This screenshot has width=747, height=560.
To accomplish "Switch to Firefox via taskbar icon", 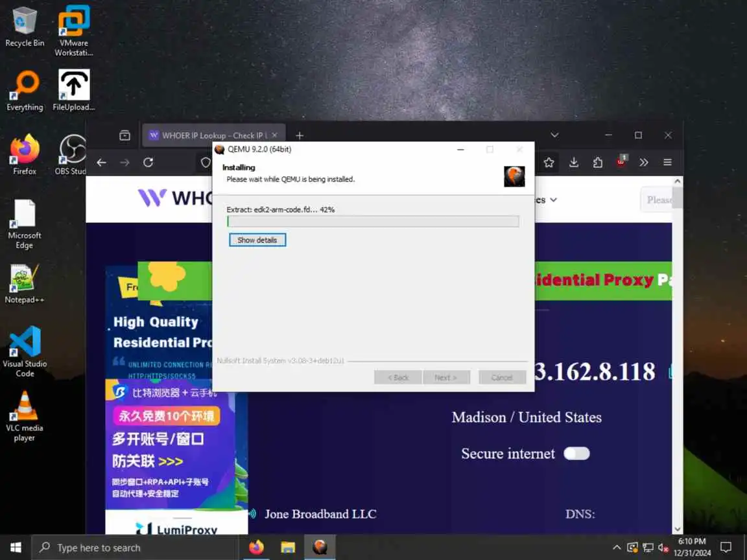I will [256, 548].
